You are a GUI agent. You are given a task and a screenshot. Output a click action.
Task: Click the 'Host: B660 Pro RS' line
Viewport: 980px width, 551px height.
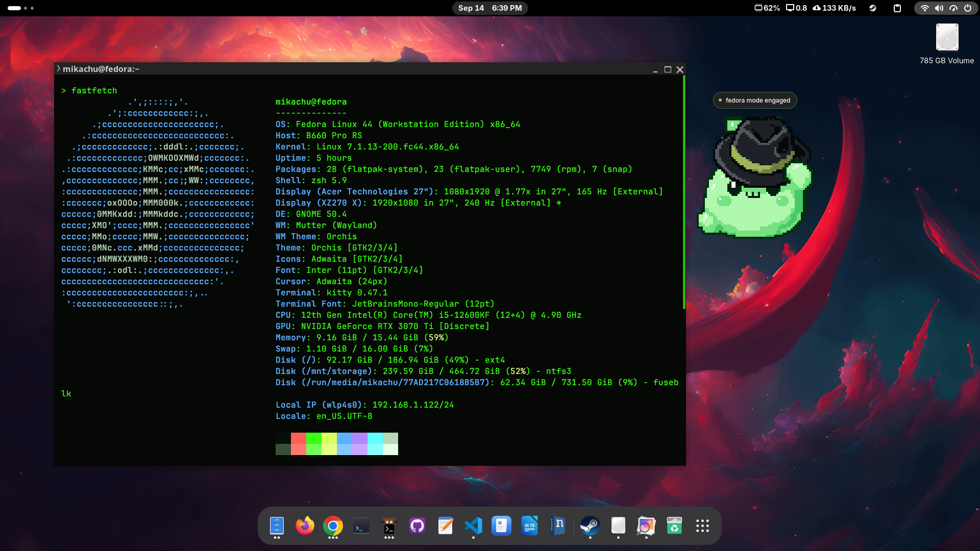pos(319,136)
